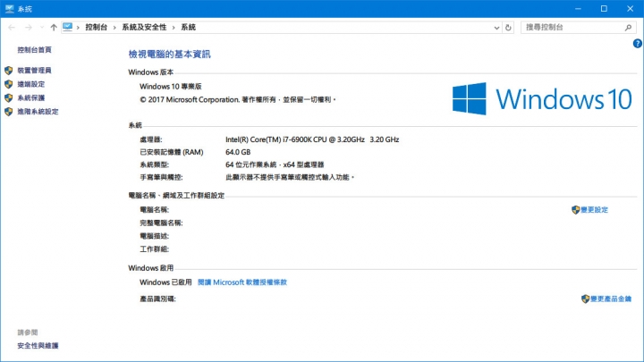
Task: Open help with the question mark icon
Action: [637, 44]
